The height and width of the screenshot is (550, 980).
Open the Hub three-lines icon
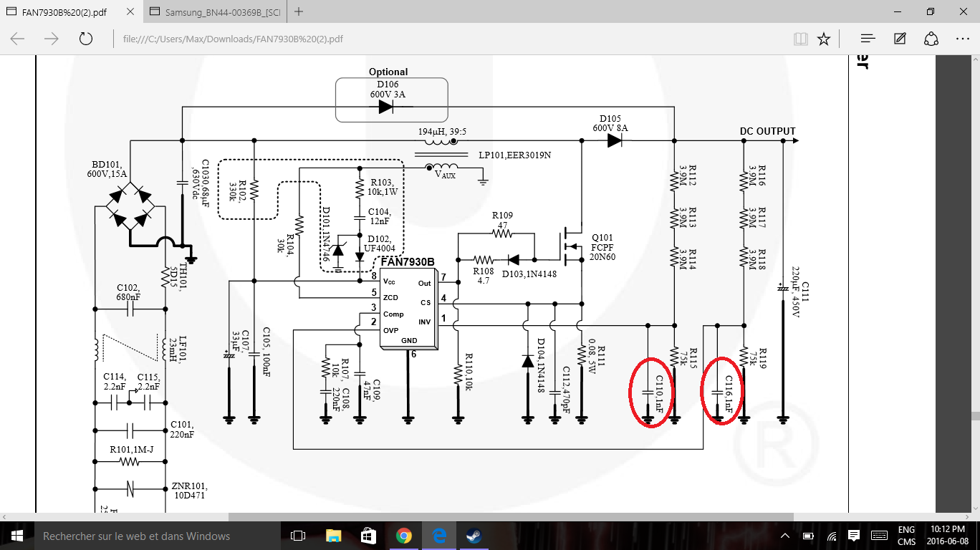[868, 39]
